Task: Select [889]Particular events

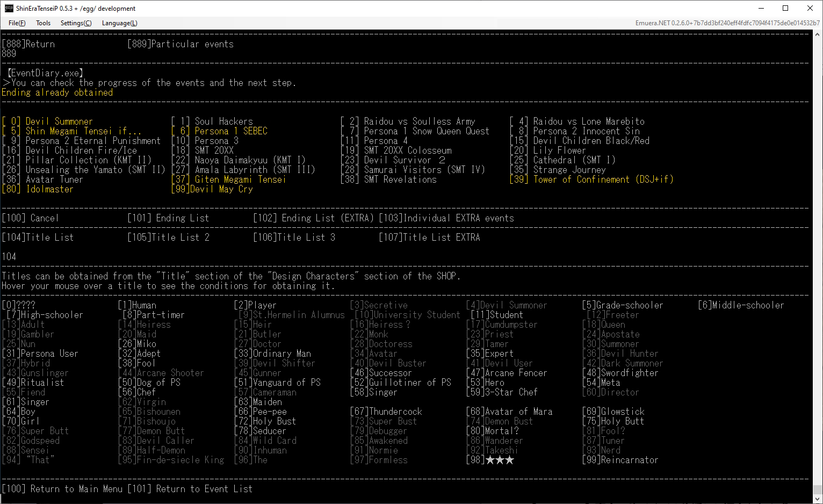Action: click(x=181, y=44)
